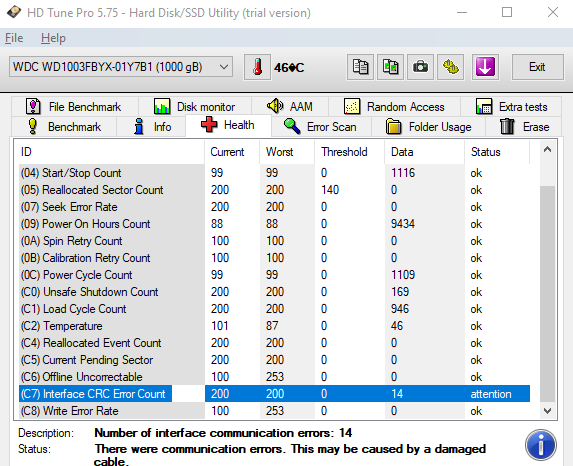Select the Interface CRC Error Count row
The image size is (573, 466).
coord(274,394)
